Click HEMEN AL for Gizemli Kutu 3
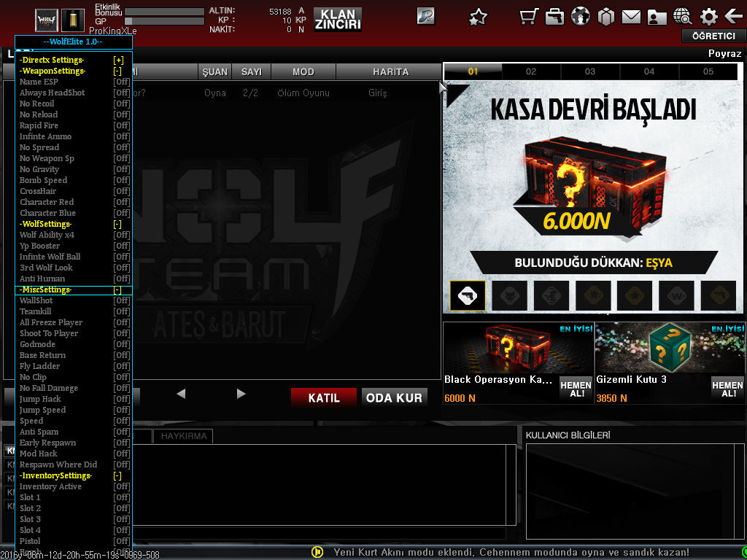The image size is (747, 560). [727, 389]
